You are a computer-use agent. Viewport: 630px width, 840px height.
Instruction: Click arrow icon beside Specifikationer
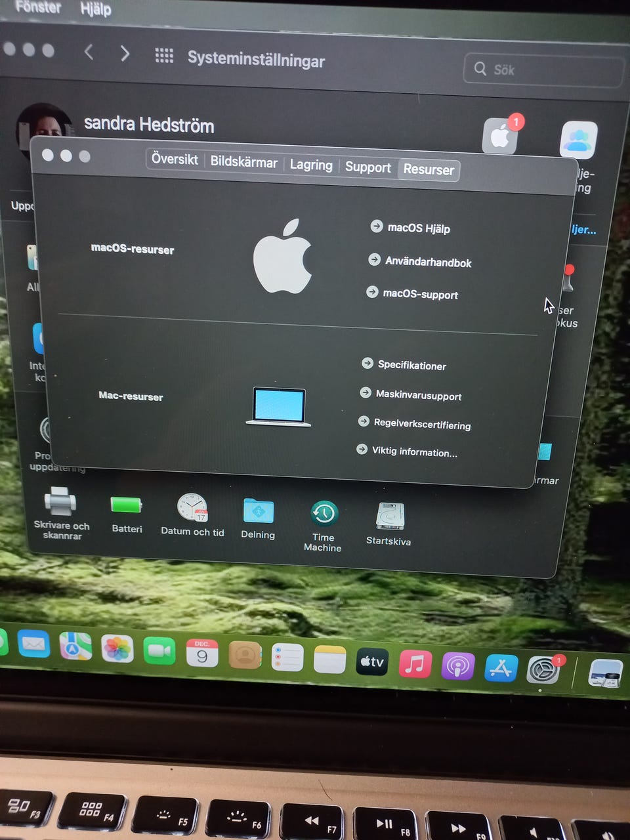367,363
